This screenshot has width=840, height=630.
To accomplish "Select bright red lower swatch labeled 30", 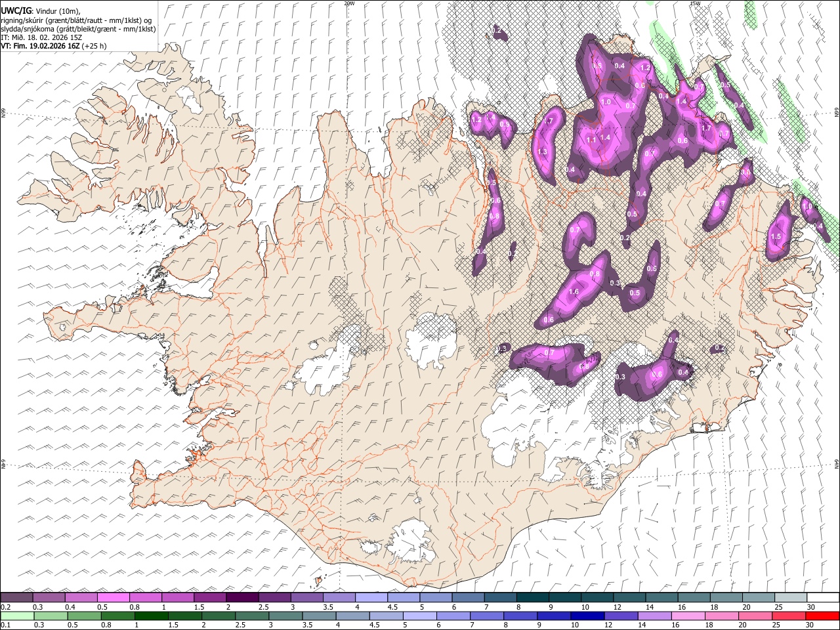I will tap(822, 616).
